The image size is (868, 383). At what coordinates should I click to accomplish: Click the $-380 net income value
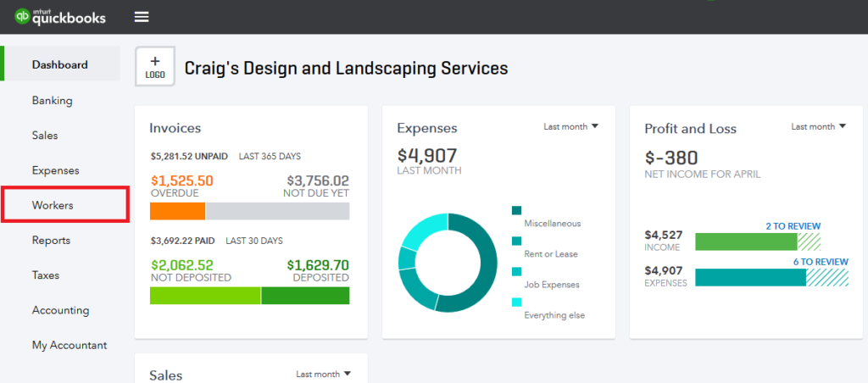[x=671, y=158]
